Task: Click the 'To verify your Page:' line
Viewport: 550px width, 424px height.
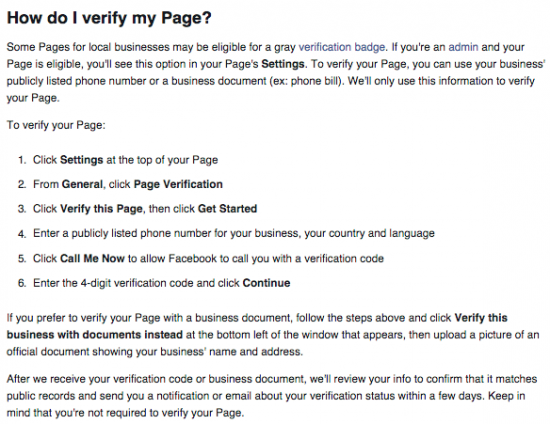Action: point(56,125)
